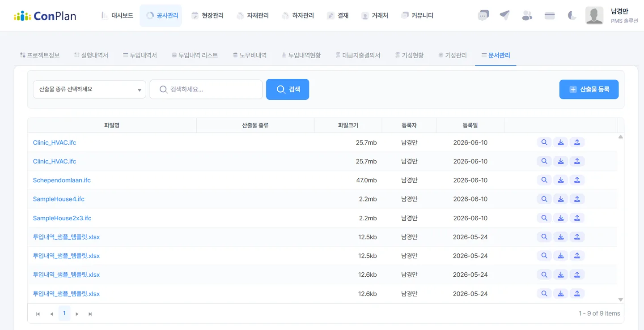This screenshot has width=644, height=330.
Task: Go to the previous page of results
Action: 51,314
